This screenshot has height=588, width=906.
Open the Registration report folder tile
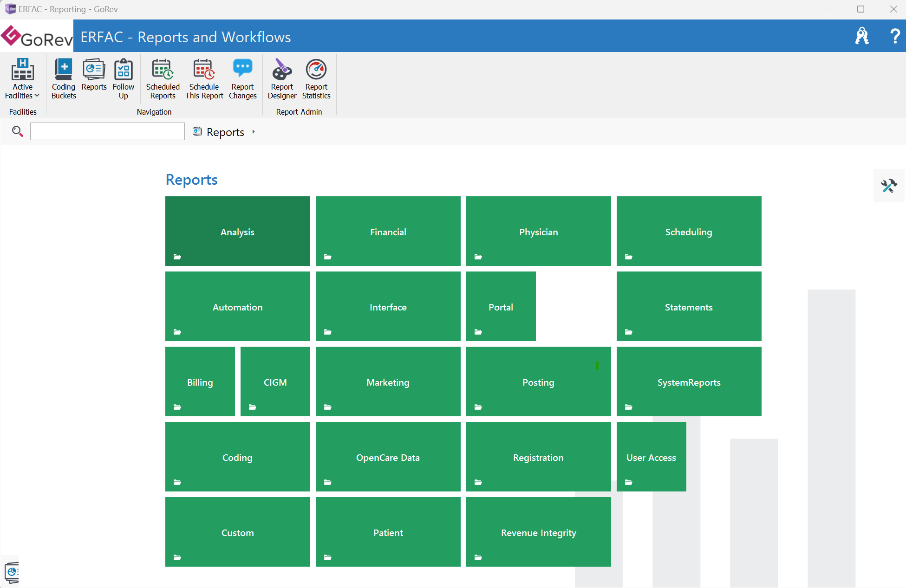pos(539,457)
